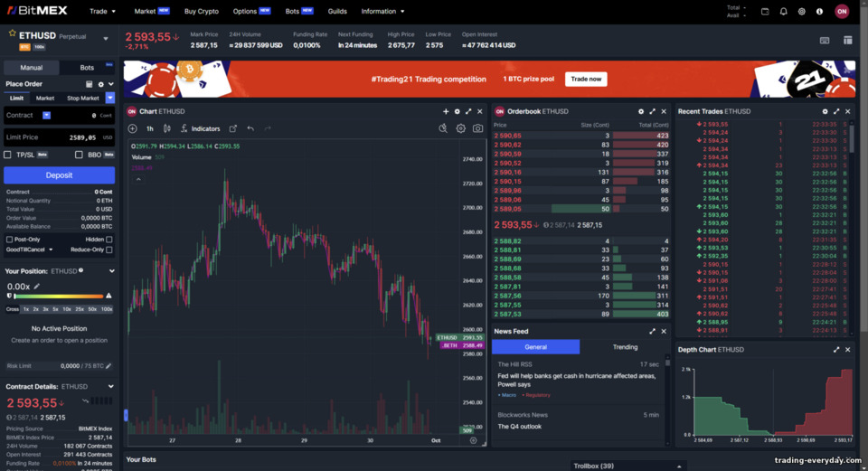
Task: Open the ON user avatar menu
Action: tap(842, 11)
